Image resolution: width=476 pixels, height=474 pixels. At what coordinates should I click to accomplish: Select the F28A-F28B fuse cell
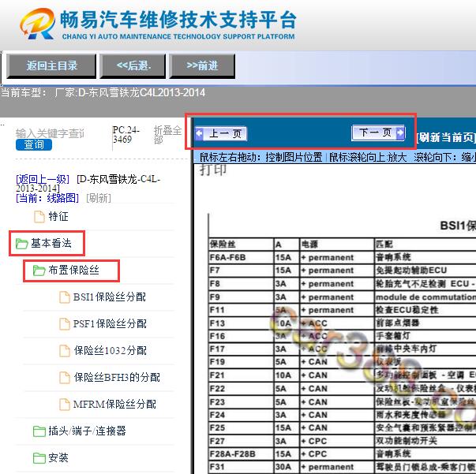(x=242, y=454)
